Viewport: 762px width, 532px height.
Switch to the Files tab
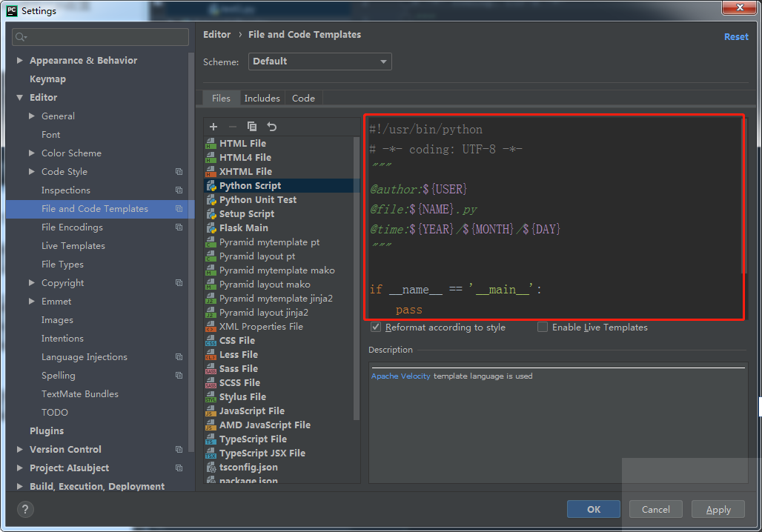[221, 98]
